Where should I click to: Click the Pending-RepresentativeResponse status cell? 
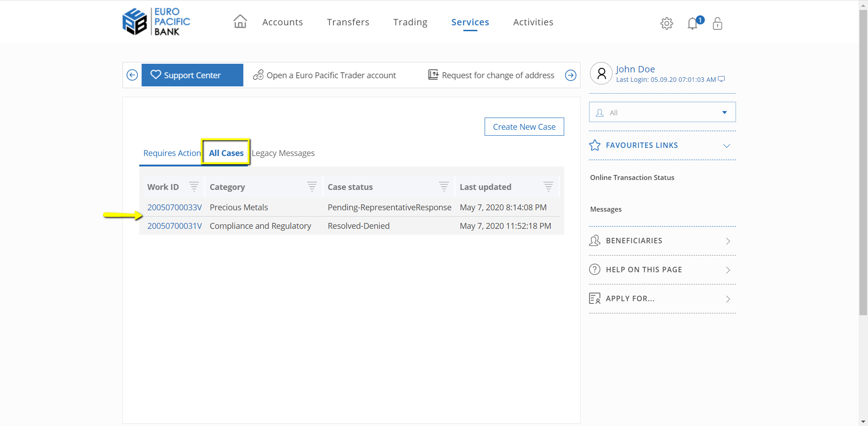(389, 208)
